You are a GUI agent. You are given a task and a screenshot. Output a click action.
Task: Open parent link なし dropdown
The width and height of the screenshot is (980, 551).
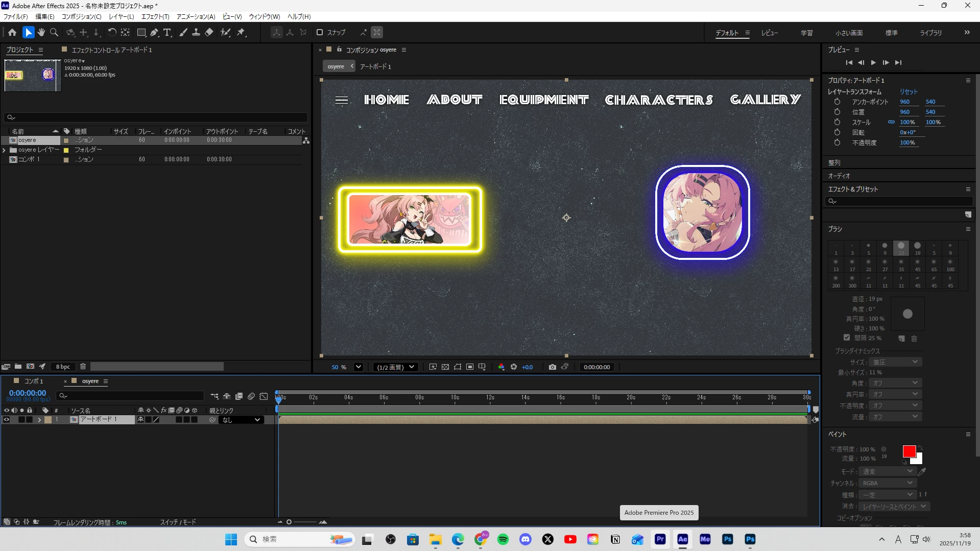click(242, 420)
